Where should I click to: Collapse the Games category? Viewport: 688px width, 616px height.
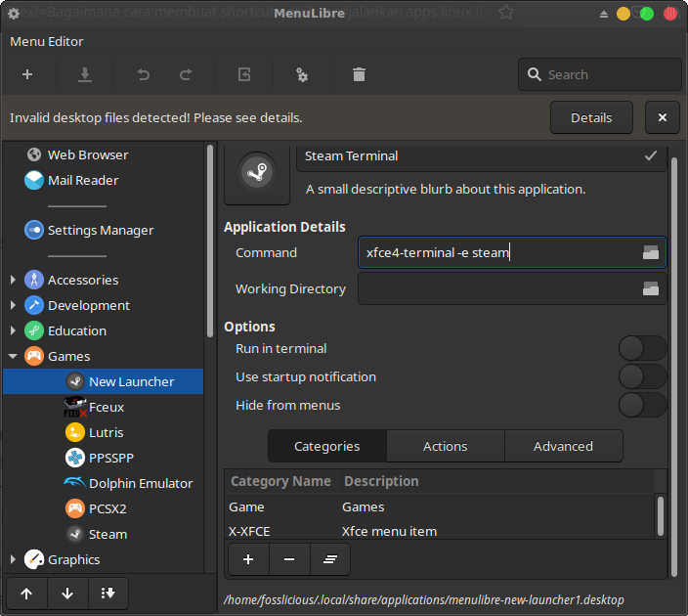[13, 356]
